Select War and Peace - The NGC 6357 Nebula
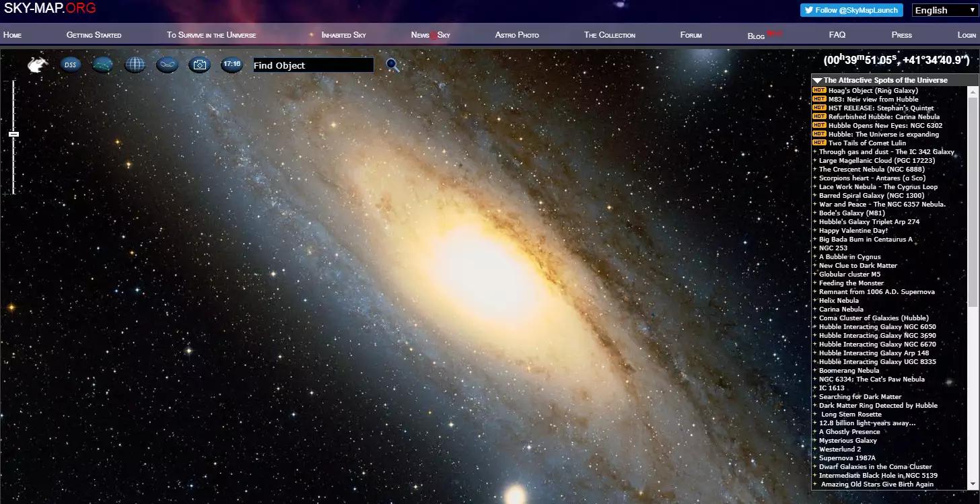The image size is (980, 504). point(882,204)
